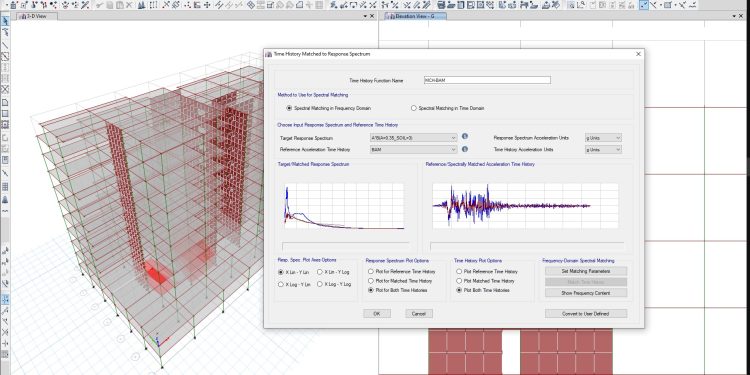Click the Time History Function Name field
Screen dimensions: 750x375
pyautogui.click(x=487, y=80)
